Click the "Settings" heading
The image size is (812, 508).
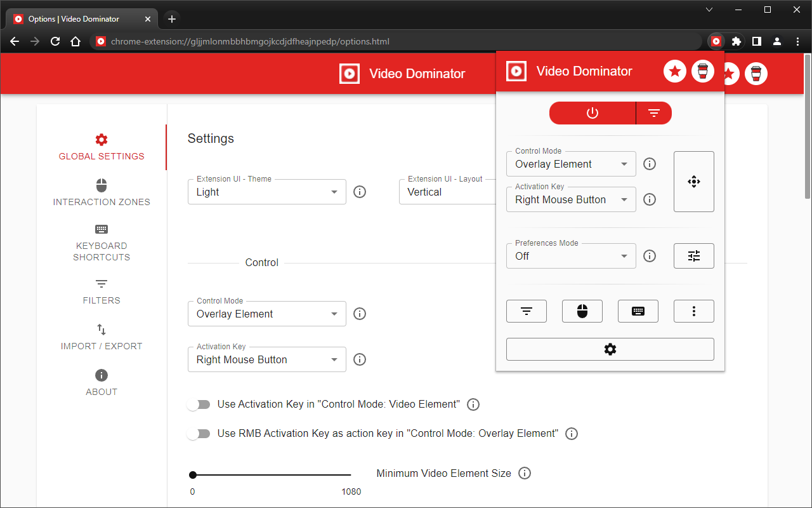[x=211, y=138]
